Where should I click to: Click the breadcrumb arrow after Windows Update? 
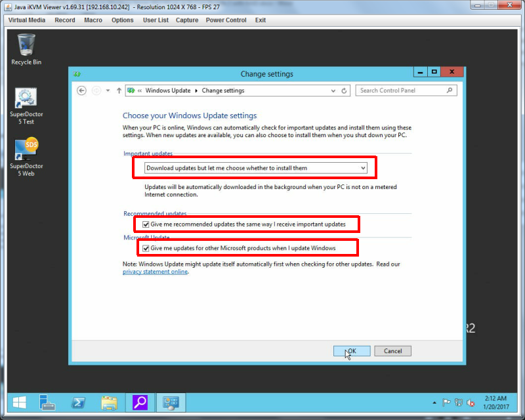[x=196, y=91]
